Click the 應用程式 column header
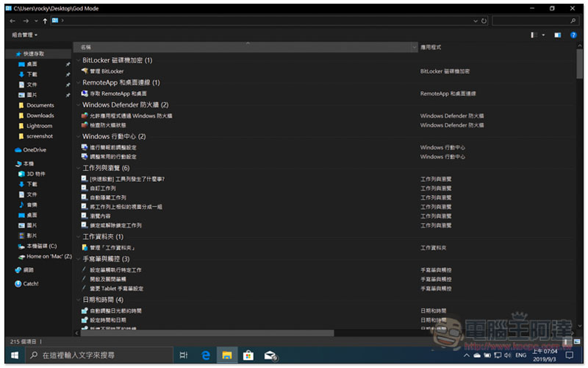Screen dimensions: 588x368 coord(431,46)
